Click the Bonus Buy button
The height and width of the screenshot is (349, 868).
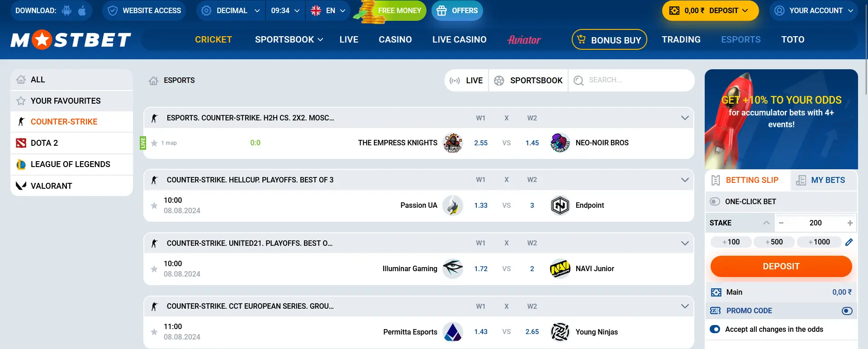pyautogui.click(x=609, y=40)
